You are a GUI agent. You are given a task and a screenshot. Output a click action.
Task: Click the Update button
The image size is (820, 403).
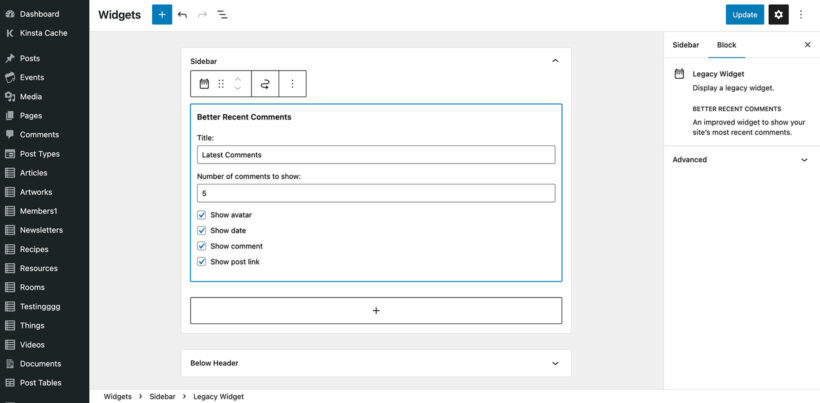(744, 15)
